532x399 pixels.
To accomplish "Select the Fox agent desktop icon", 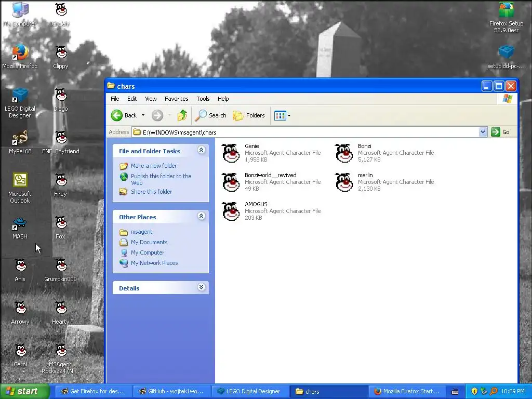I will (x=61, y=228).
